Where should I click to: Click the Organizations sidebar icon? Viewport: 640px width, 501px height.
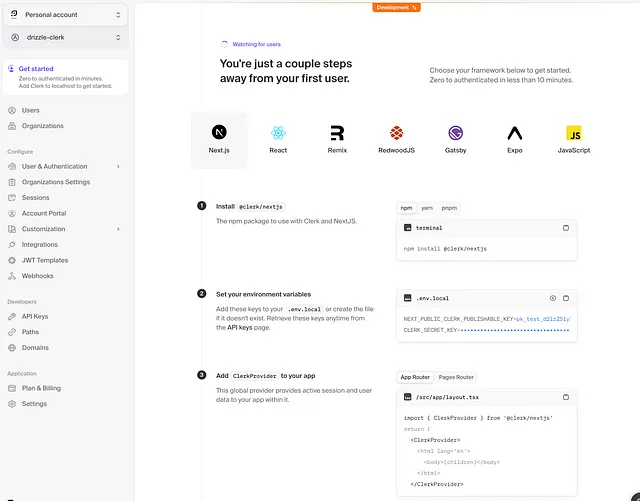point(12,126)
